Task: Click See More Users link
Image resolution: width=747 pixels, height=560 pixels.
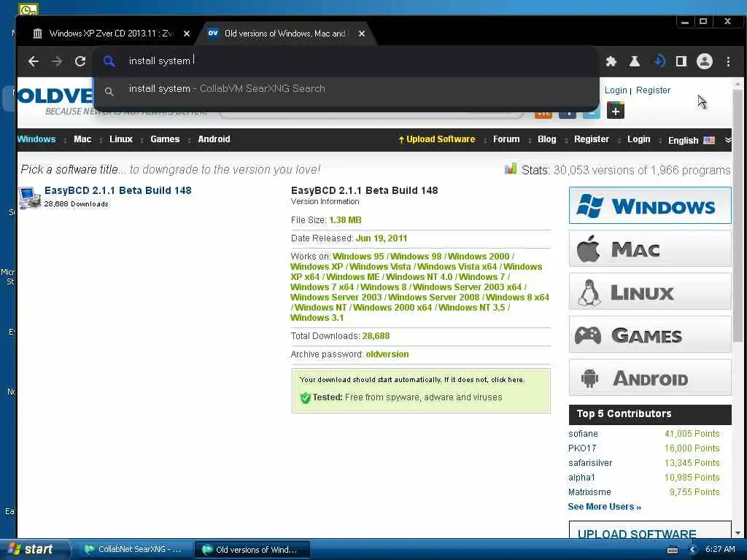Action: point(604,507)
